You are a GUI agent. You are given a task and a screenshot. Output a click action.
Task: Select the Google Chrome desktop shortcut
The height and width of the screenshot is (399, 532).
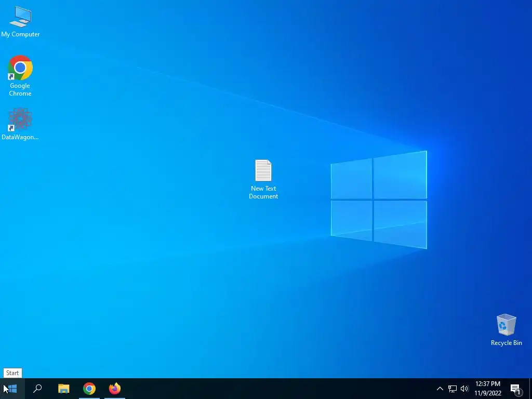pyautogui.click(x=20, y=76)
